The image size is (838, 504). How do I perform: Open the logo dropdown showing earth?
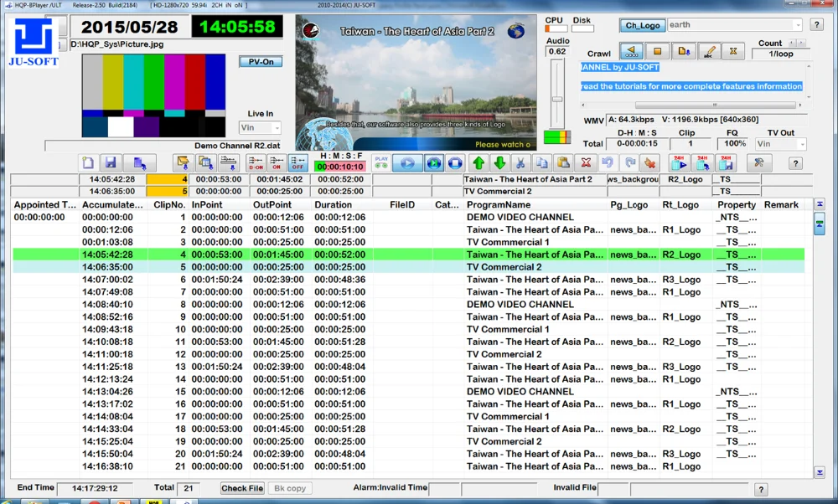pyautogui.click(x=795, y=25)
